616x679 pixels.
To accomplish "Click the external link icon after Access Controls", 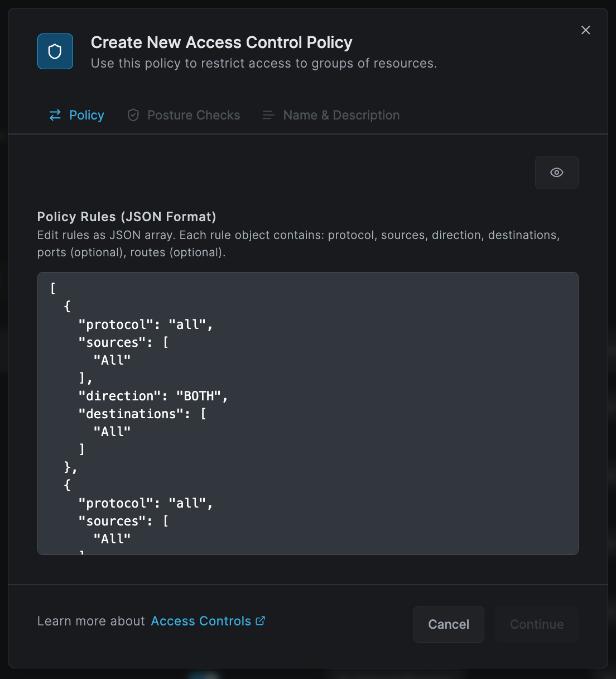I will pyautogui.click(x=261, y=621).
